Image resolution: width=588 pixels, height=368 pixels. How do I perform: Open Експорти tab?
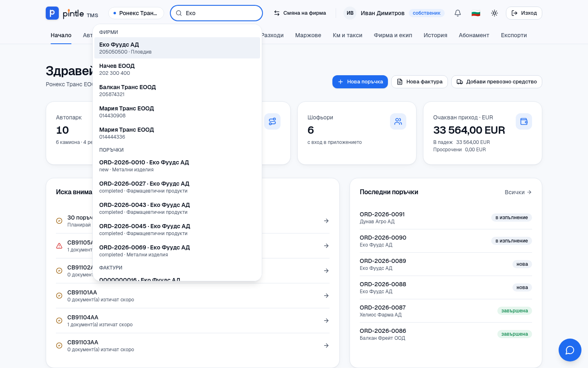click(514, 36)
